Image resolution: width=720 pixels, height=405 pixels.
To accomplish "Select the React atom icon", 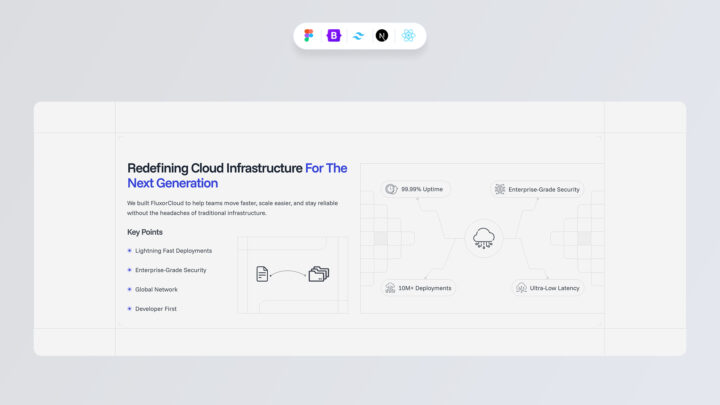I will click(408, 35).
